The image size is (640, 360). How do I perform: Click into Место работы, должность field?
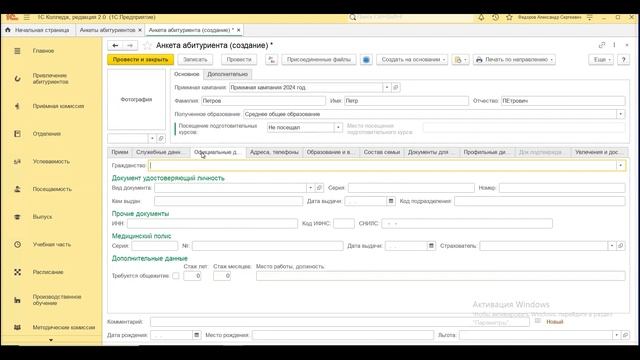pos(440,276)
